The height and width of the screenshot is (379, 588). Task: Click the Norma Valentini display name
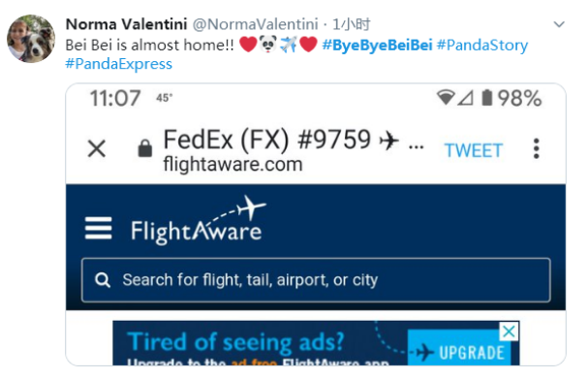click(x=126, y=24)
